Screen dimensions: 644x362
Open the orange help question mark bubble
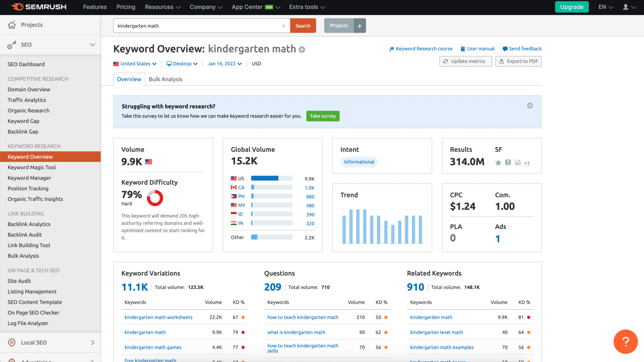625,342
